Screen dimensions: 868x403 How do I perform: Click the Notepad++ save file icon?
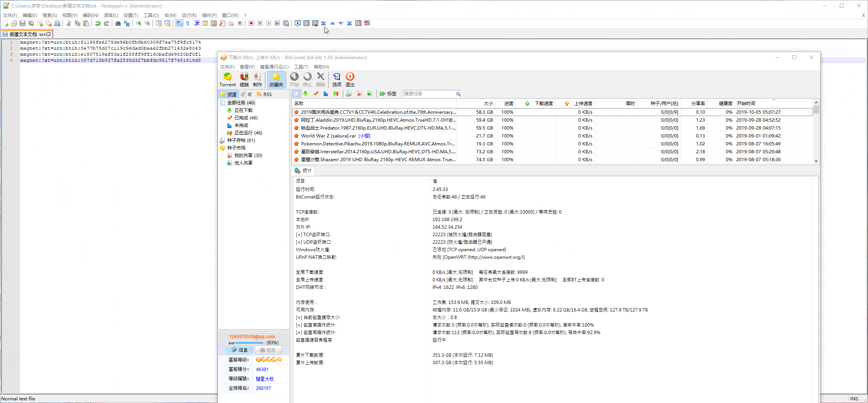[x=23, y=23]
